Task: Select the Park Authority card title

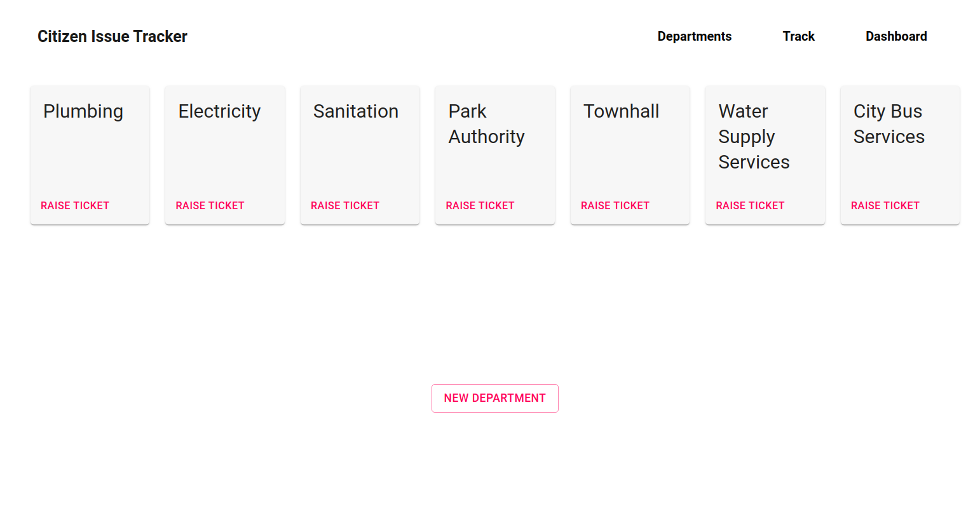Action: pyautogui.click(x=486, y=124)
